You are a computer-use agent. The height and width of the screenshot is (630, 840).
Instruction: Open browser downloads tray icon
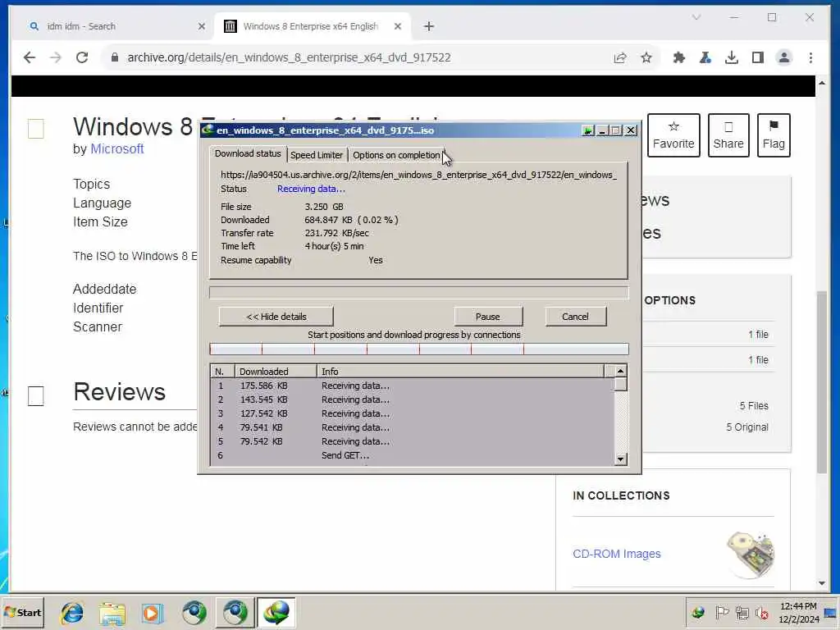[732, 57]
